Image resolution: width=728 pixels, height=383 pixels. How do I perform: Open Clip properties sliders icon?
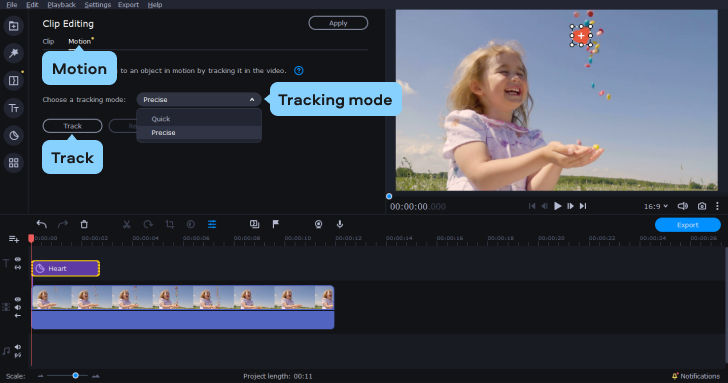pyautogui.click(x=212, y=224)
